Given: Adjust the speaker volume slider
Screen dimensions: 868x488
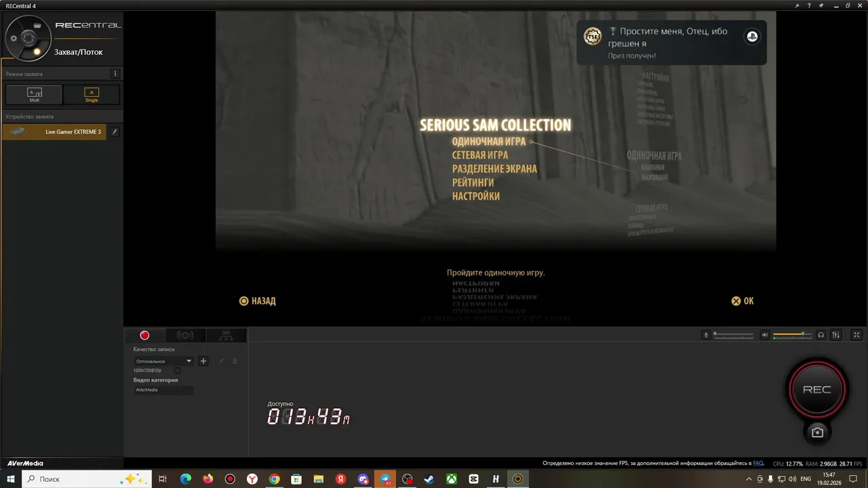Looking at the screenshot, I should pyautogui.click(x=792, y=335).
